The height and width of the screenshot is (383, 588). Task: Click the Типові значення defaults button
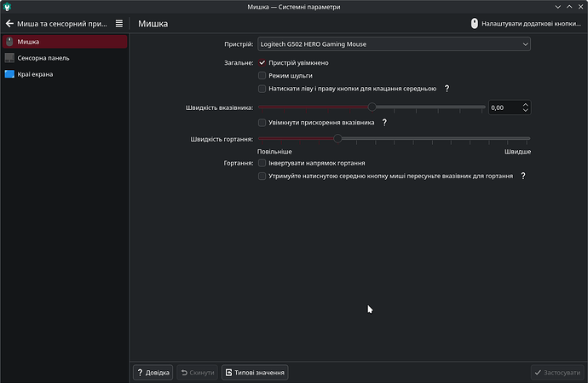pos(256,373)
